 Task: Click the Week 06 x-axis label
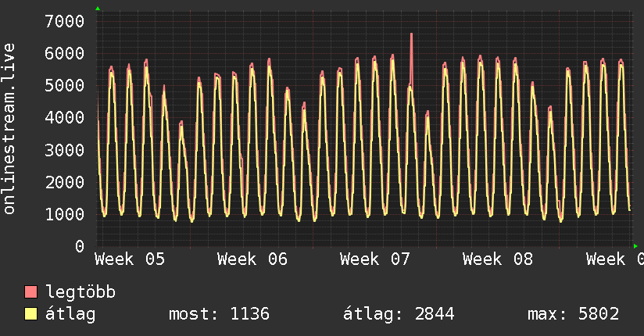(252, 259)
